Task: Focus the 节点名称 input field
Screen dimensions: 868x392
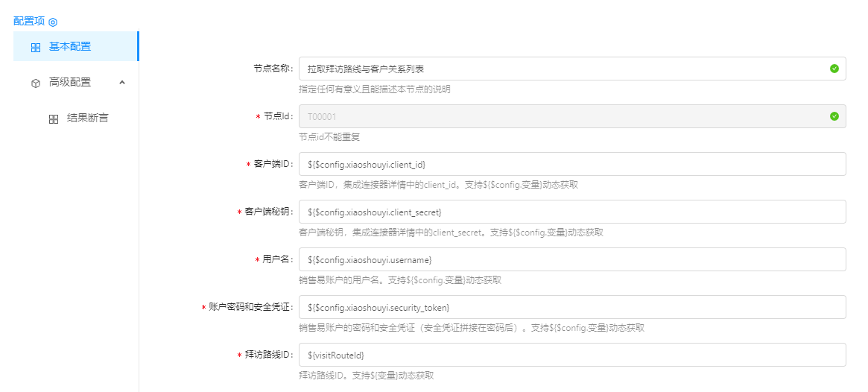Action: point(559,69)
